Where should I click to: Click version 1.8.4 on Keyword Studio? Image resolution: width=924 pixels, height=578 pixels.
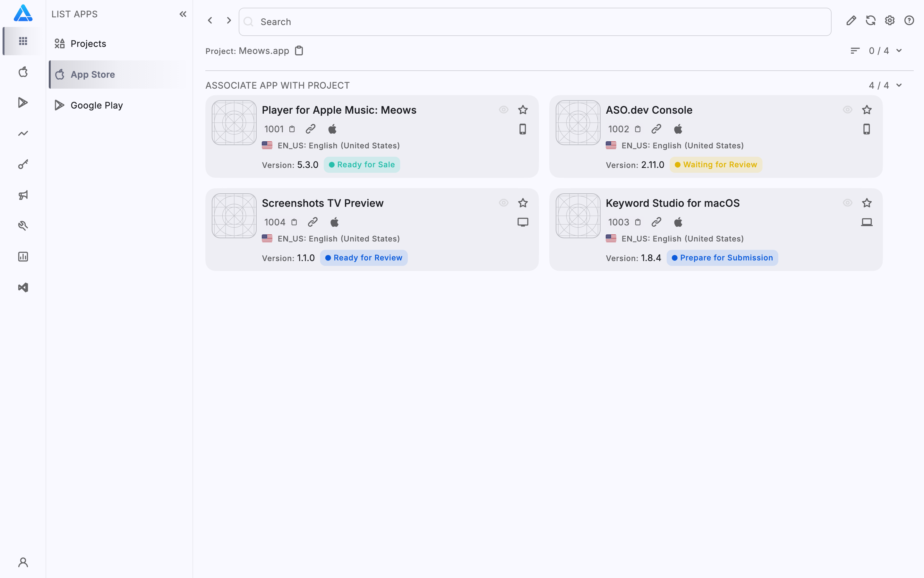click(x=651, y=258)
